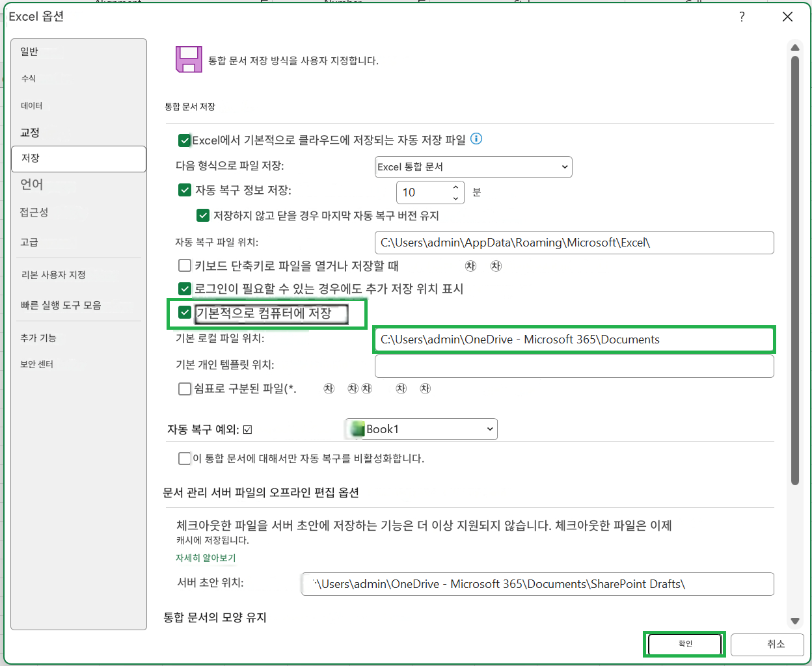Toggle the 자동 복구 정보 저장 checkbox

point(184,190)
